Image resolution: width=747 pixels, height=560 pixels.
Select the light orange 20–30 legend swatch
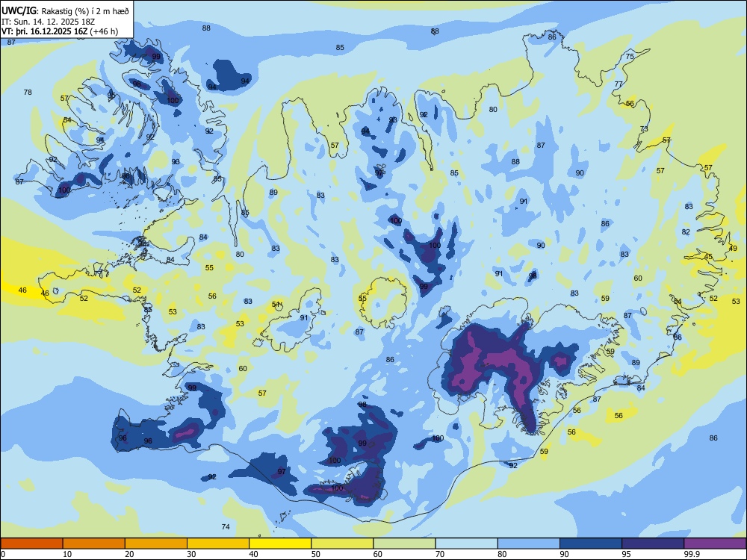[x=156, y=544]
